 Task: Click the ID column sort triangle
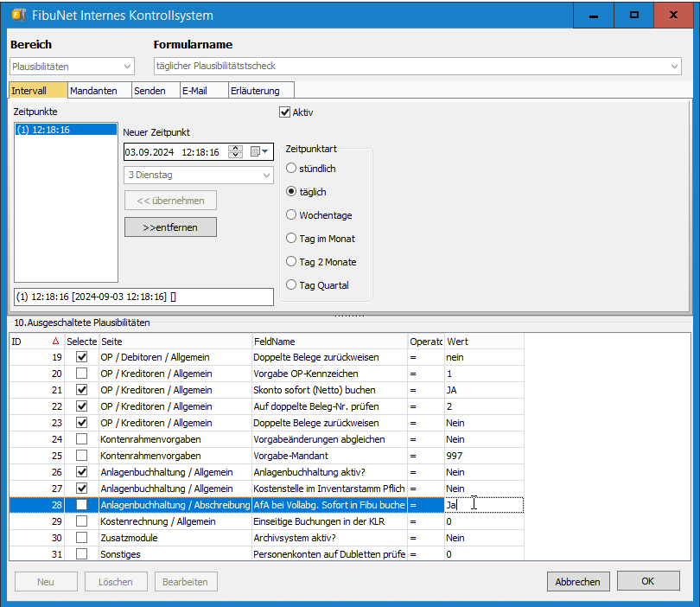55,342
